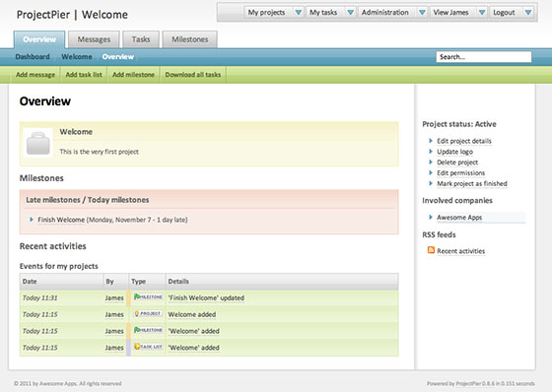Switch to the Messages tab

tap(94, 39)
